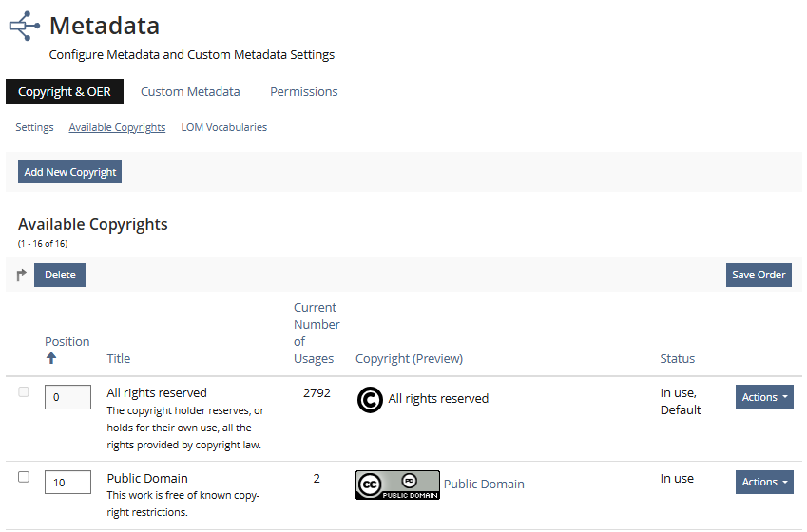Click the Metadata share-nodes header icon
The width and height of the screenshot is (807, 532).
tap(25, 26)
